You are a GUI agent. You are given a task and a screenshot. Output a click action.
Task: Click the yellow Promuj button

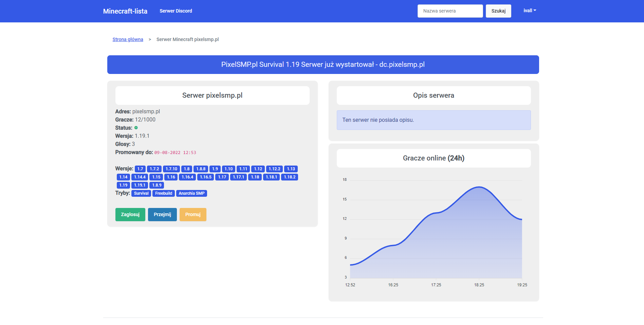(x=193, y=214)
